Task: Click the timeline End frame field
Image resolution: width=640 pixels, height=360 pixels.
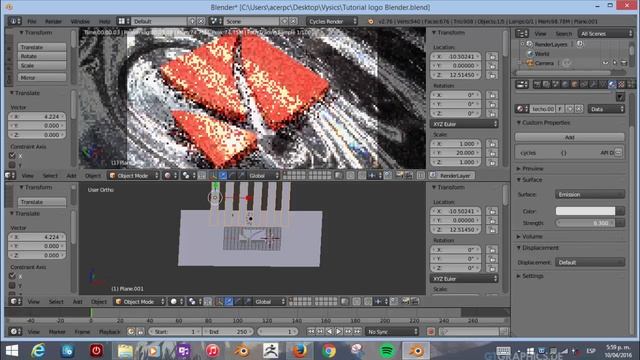Action: click(229, 332)
